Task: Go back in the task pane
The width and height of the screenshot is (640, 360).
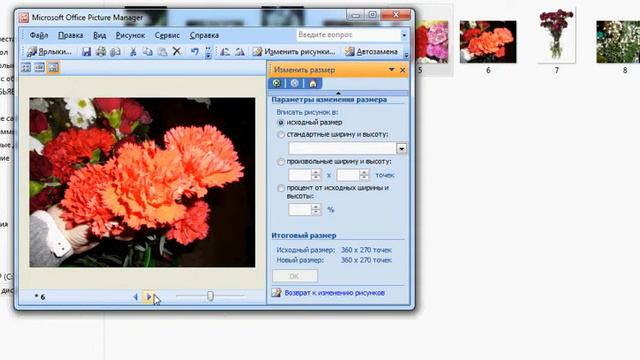Action: click(x=276, y=84)
